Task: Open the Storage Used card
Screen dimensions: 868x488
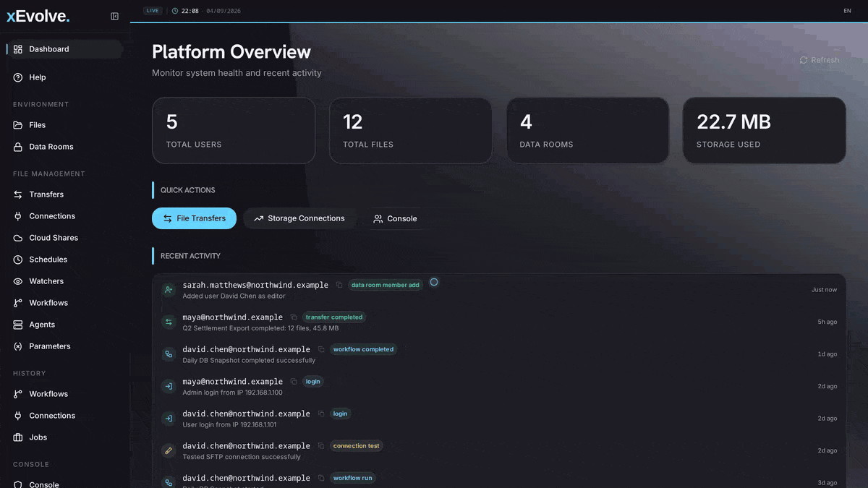Action: 765,130
